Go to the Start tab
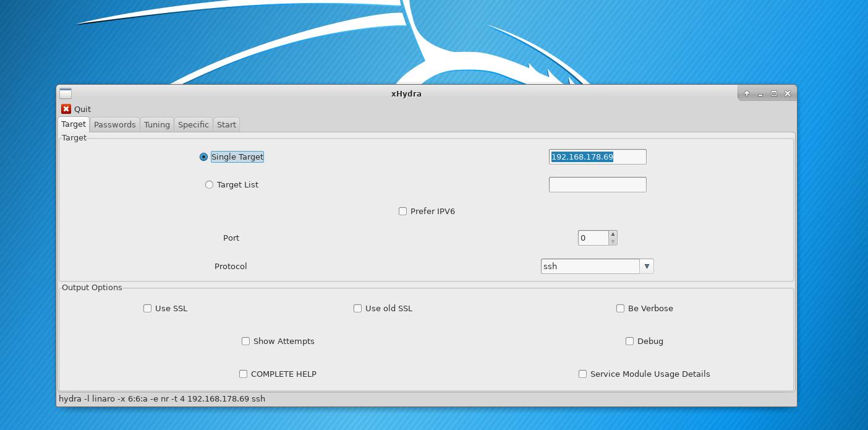Viewport: 868px width, 430px height. click(x=226, y=124)
